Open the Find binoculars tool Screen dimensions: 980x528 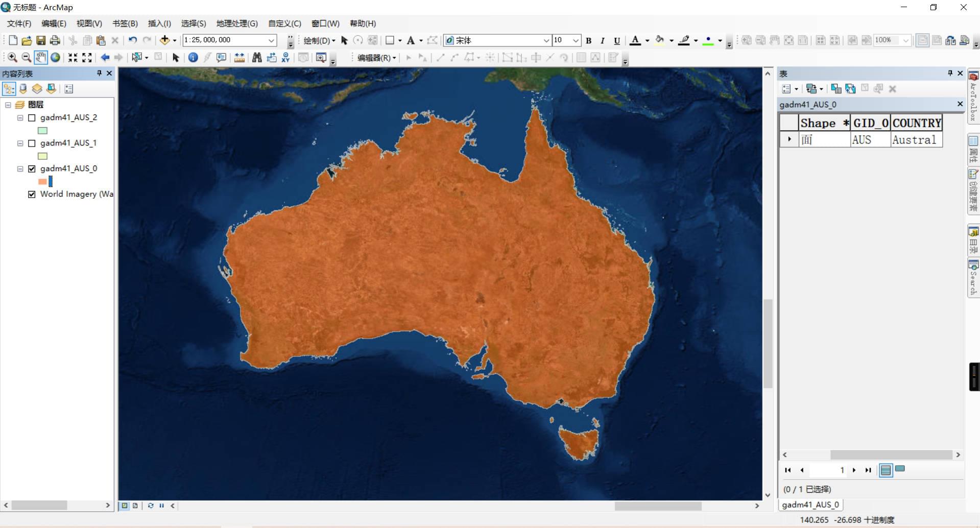point(257,58)
